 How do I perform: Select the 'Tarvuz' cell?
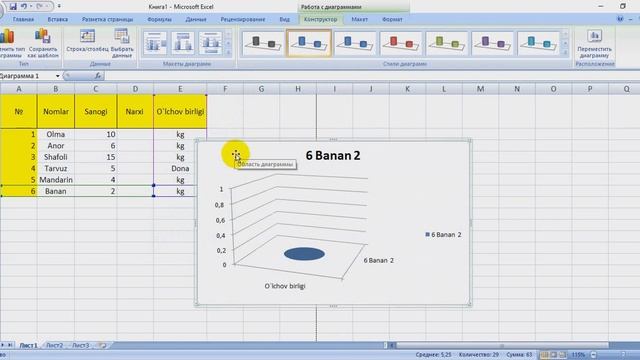tap(56, 169)
